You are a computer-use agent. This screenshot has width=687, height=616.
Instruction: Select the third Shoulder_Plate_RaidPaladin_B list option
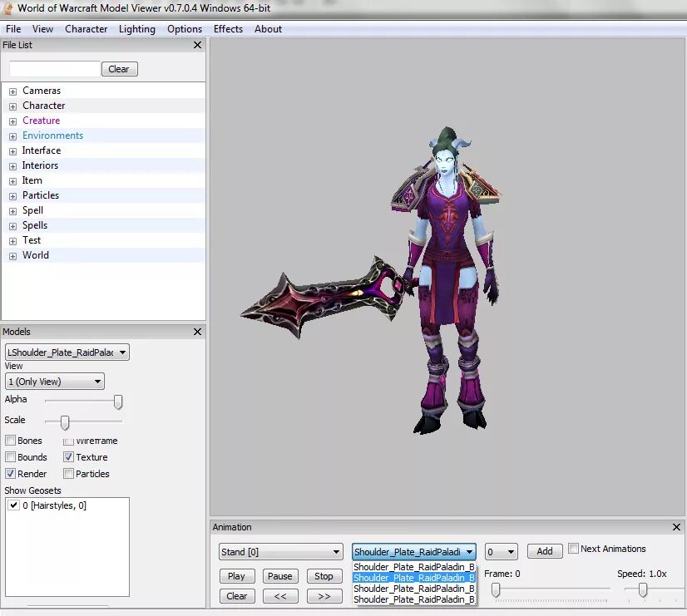click(x=414, y=589)
